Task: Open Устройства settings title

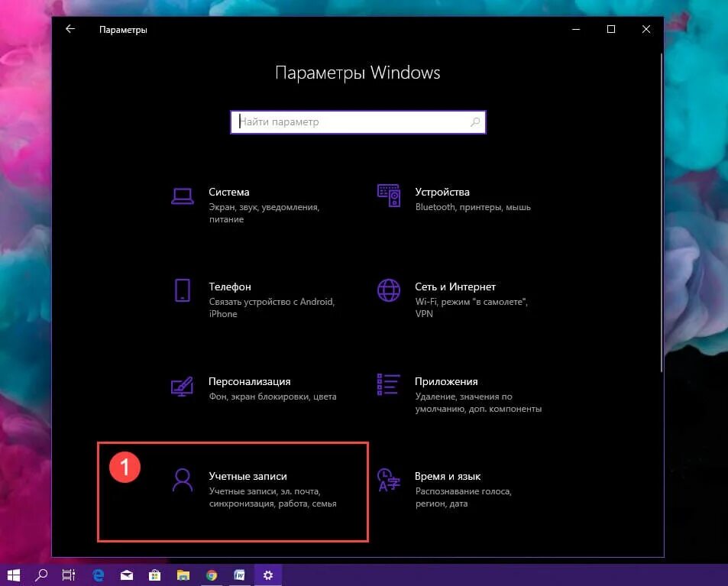Action: coord(442,192)
